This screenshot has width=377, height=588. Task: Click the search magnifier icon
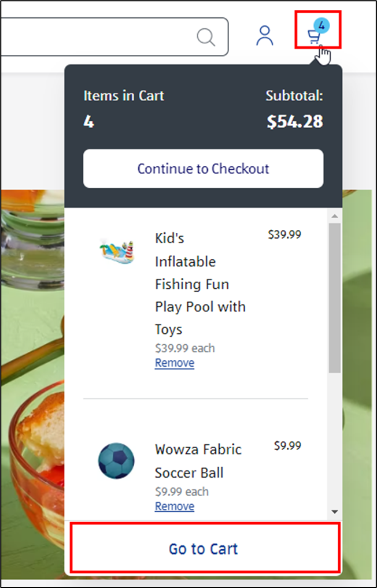206,37
